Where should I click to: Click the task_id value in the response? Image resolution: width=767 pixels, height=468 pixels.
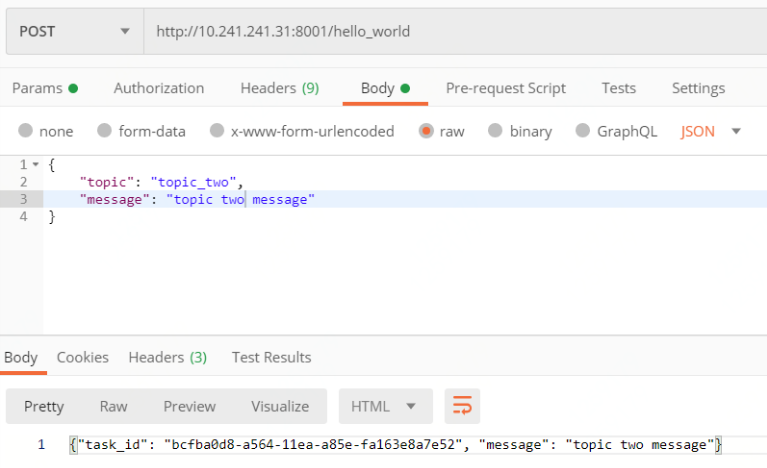[x=313, y=445]
